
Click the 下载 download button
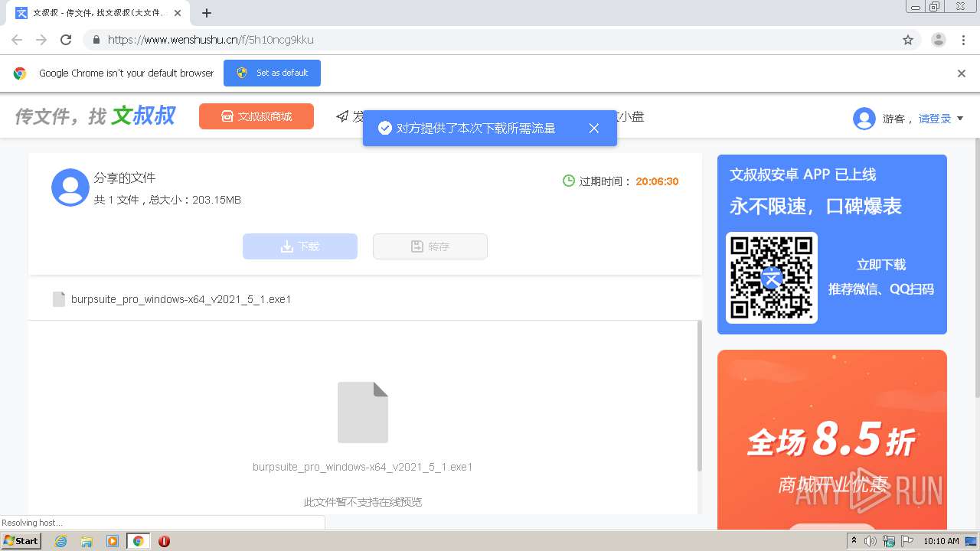click(300, 246)
